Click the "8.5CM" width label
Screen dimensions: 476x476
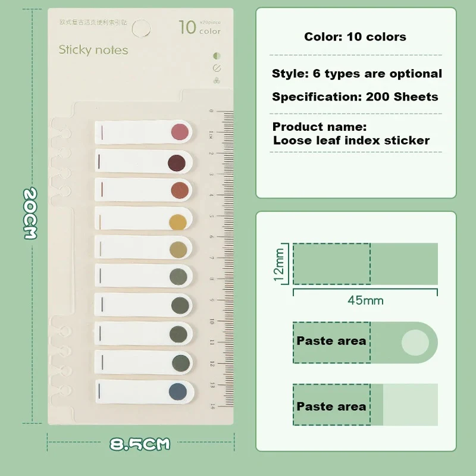[140, 444]
